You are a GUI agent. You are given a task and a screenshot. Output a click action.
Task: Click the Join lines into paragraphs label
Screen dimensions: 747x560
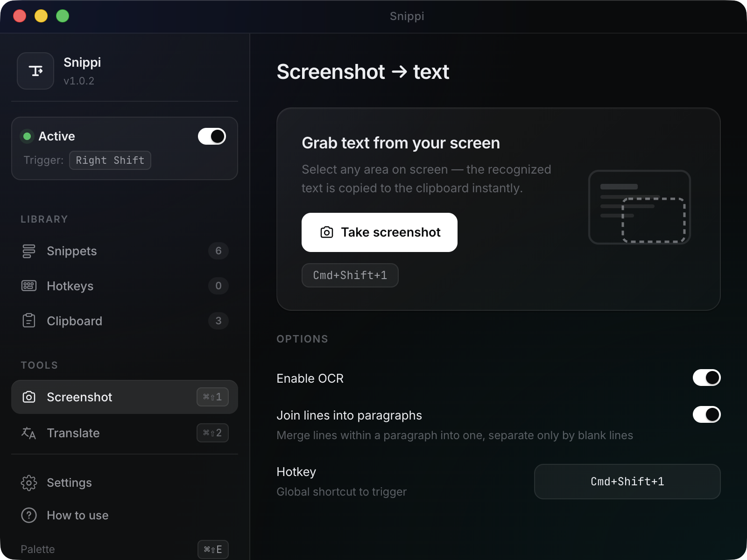[349, 415]
